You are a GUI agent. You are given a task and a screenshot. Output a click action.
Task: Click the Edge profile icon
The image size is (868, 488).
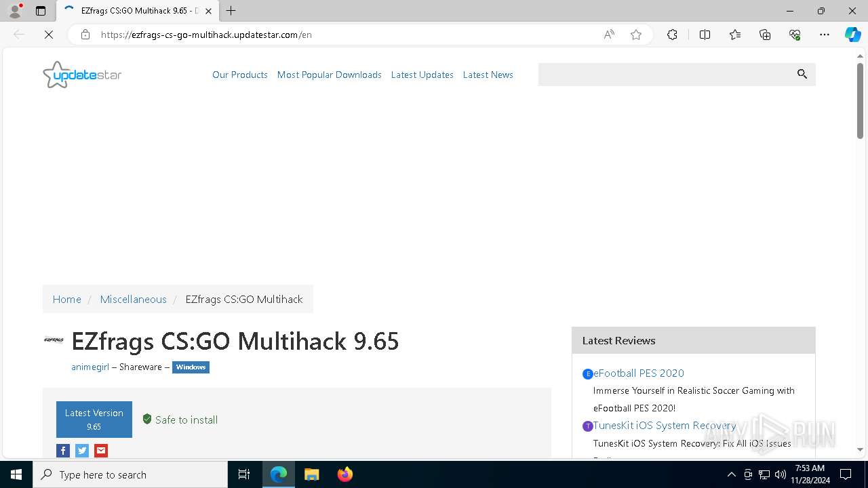point(15,11)
